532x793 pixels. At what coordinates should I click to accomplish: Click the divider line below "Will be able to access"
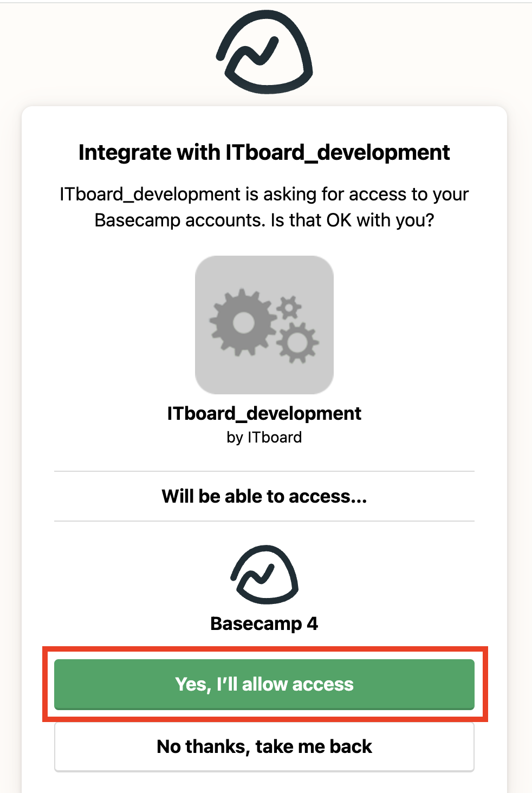[264, 521]
